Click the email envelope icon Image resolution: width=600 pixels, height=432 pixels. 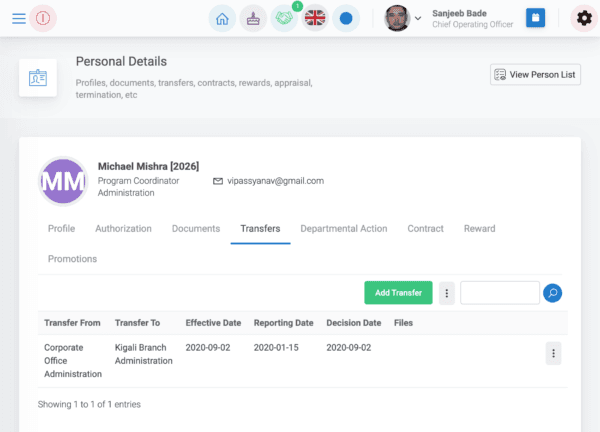tap(218, 181)
